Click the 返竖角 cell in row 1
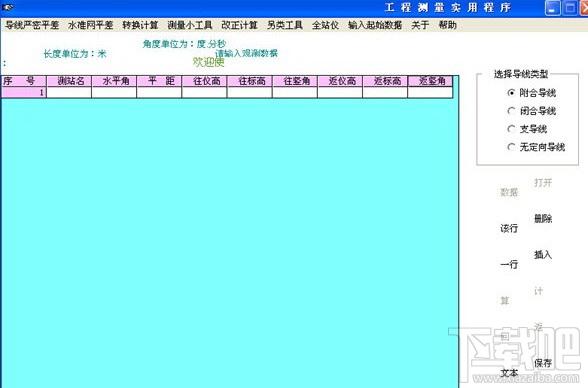The image size is (588, 388). (430, 93)
